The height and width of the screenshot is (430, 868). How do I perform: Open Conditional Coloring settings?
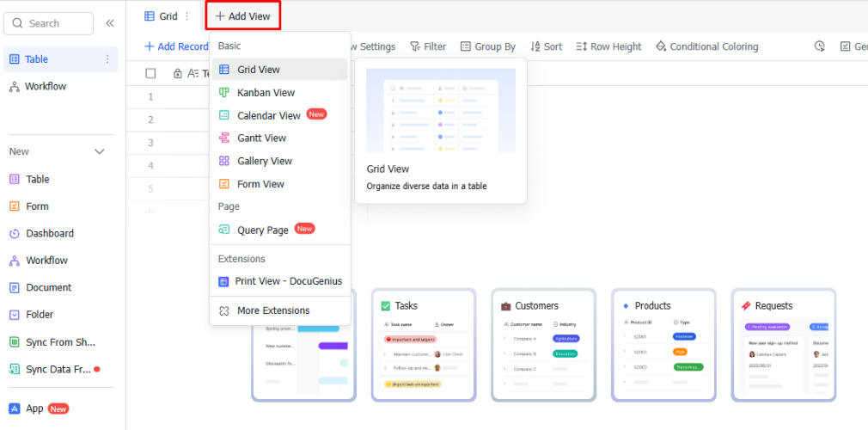(706, 46)
